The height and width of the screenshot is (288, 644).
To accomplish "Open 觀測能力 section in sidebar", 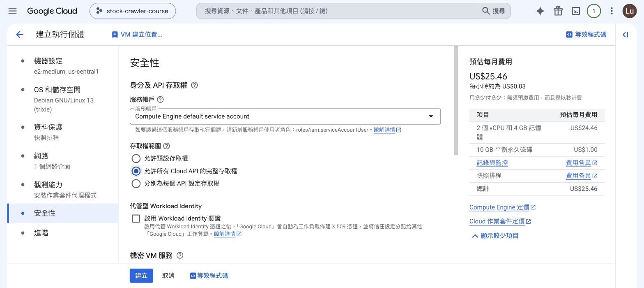I will (63, 190).
